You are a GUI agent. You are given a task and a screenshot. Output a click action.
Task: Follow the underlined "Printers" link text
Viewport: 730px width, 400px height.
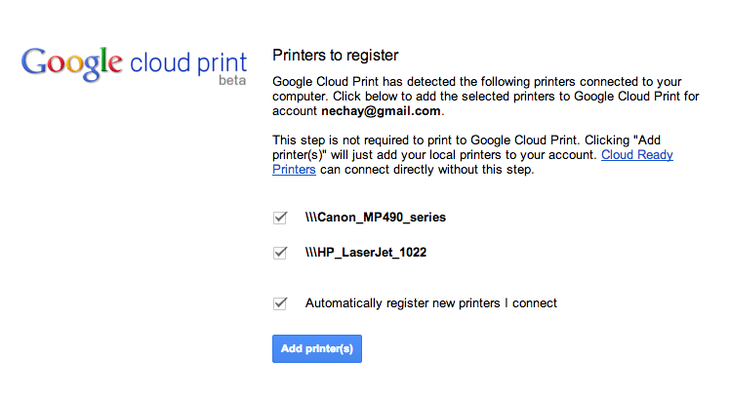pos(294,169)
